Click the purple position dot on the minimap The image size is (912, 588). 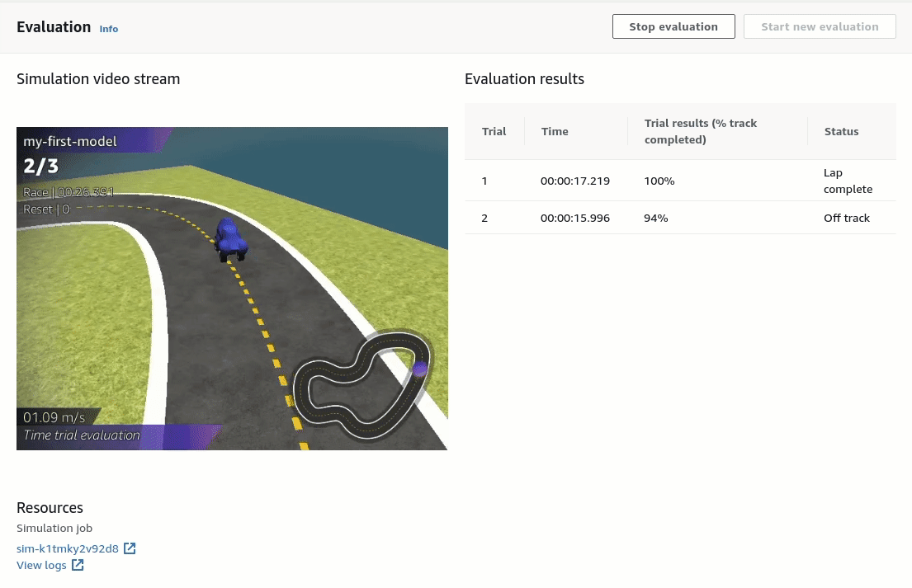tap(420, 369)
